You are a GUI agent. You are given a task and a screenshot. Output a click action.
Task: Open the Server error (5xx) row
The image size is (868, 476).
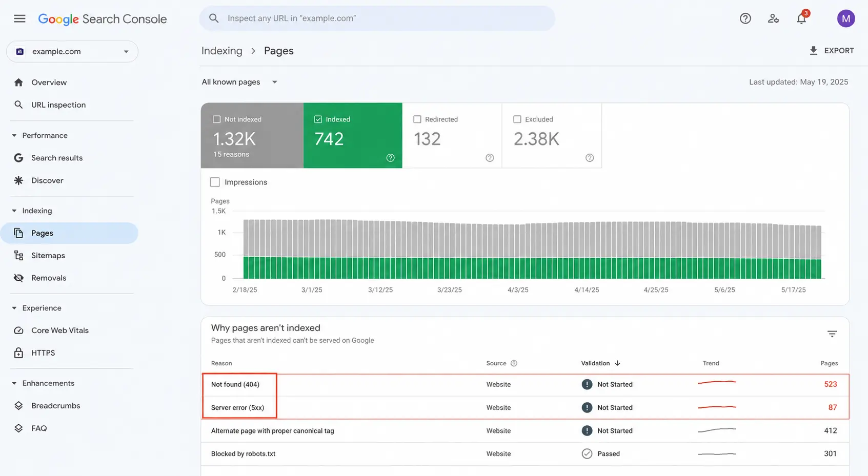[525, 407]
